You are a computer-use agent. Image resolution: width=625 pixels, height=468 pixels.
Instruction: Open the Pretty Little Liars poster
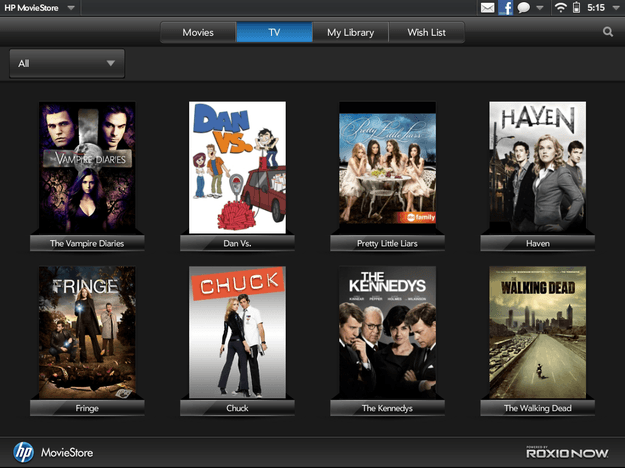click(387, 167)
